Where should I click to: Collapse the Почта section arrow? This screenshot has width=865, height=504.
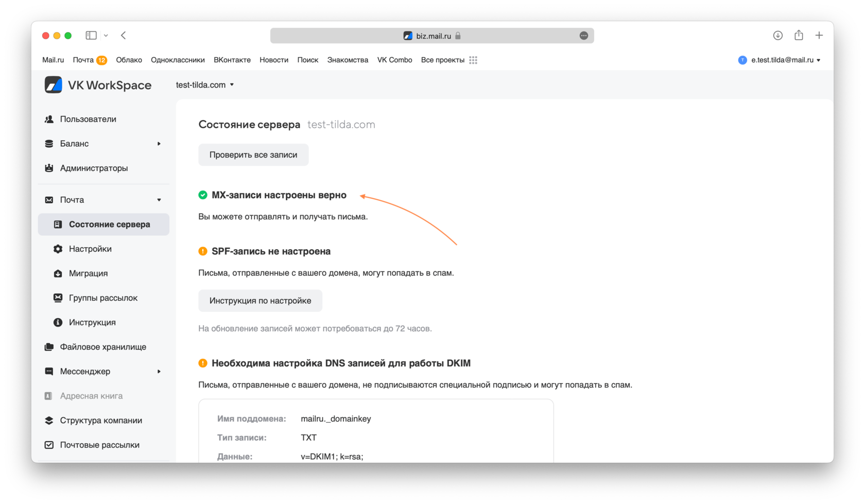click(159, 200)
